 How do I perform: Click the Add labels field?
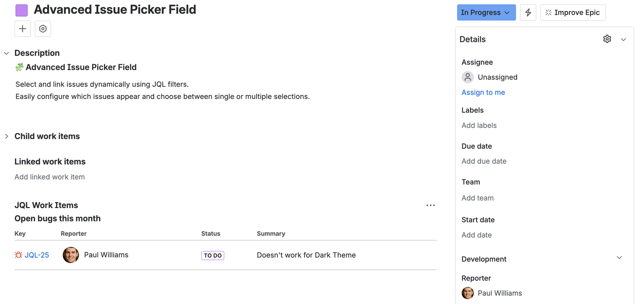(x=479, y=125)
